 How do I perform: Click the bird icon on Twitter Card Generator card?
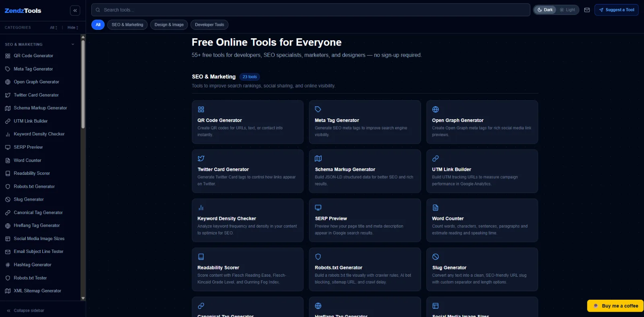coord(201,158)
